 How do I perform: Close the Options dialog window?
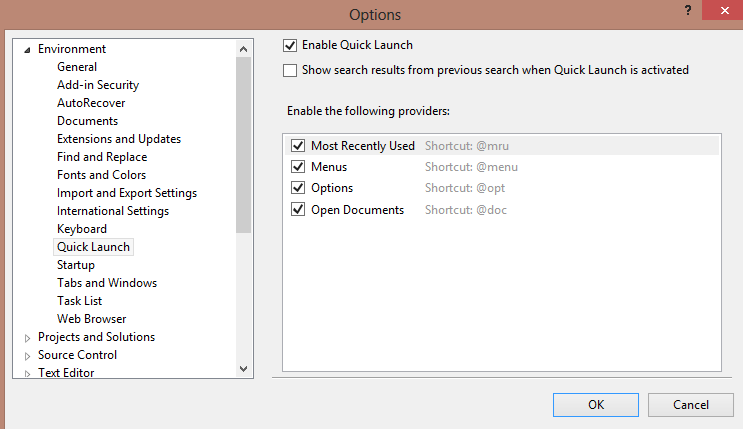(722, 10)
